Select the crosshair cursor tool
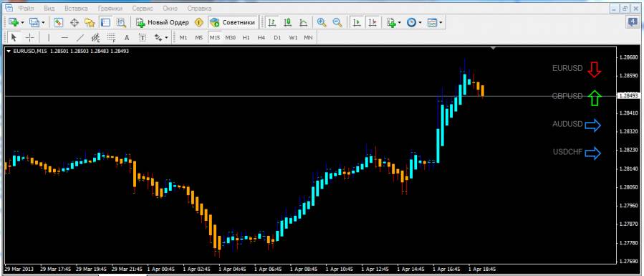The width and height of the screenshot is (644, 276). coord(30,37)
